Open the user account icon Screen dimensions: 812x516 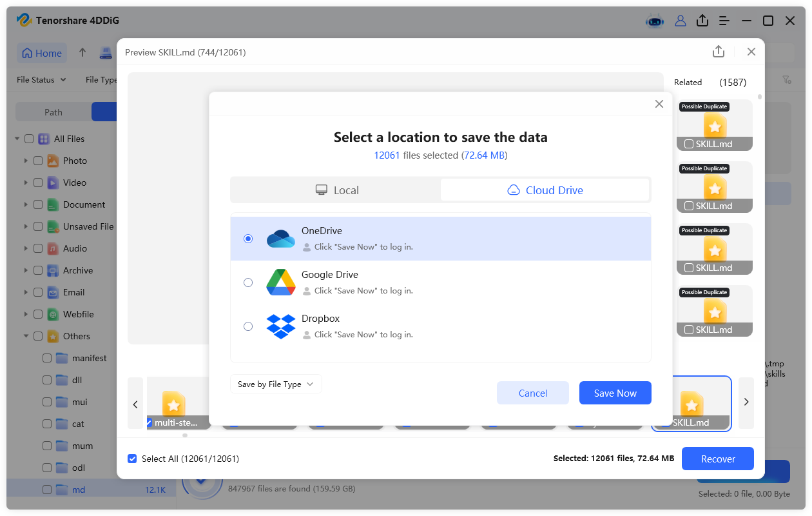681,21
